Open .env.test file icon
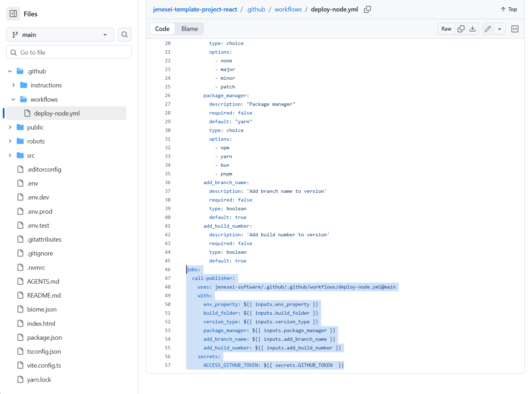 [21, 226]
